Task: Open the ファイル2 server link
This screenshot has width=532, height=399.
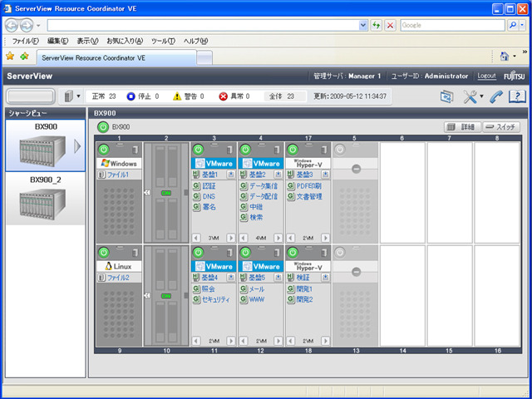Action: (118, 278)
